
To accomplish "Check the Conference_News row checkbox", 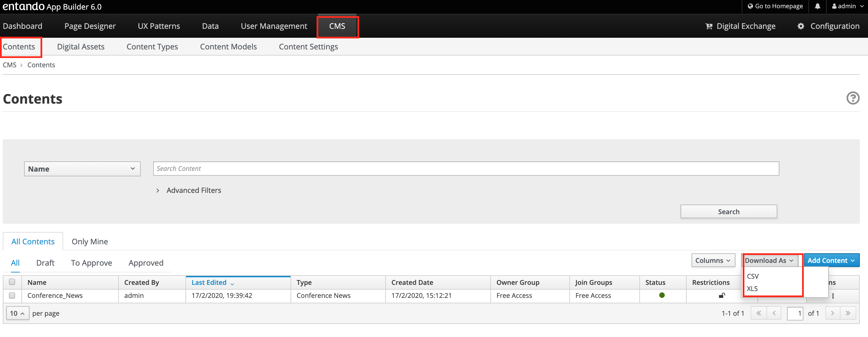I will [12, 295].
